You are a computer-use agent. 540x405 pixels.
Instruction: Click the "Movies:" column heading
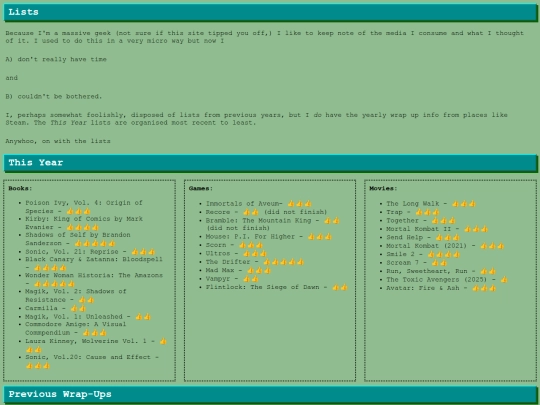[383, 188]
